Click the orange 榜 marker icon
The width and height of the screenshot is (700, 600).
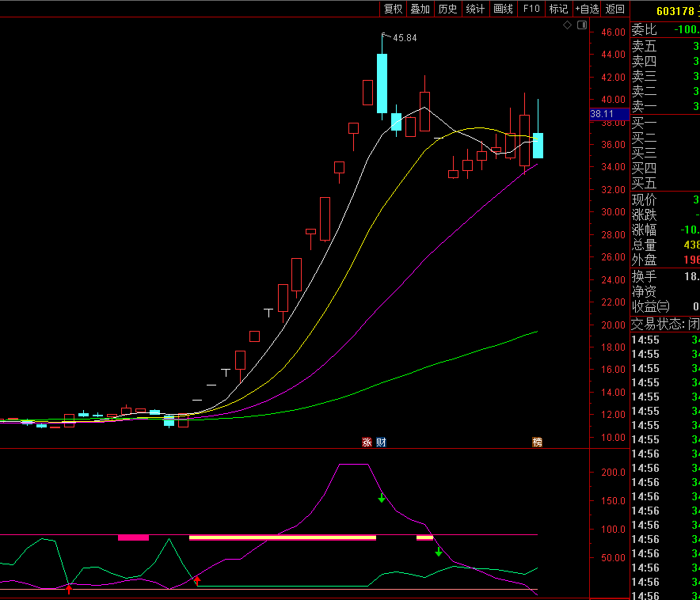coord(537,442)
